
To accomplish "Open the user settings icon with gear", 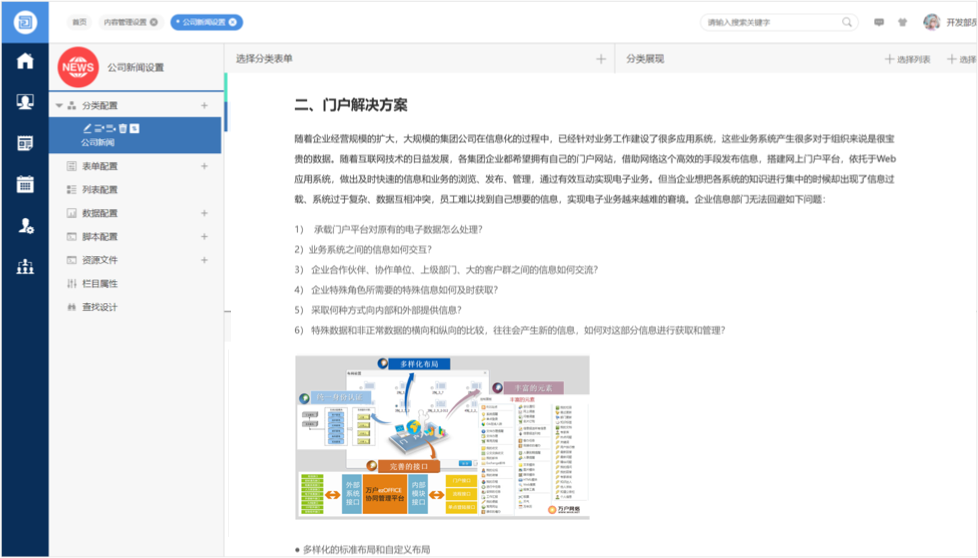I will point(24,226).
